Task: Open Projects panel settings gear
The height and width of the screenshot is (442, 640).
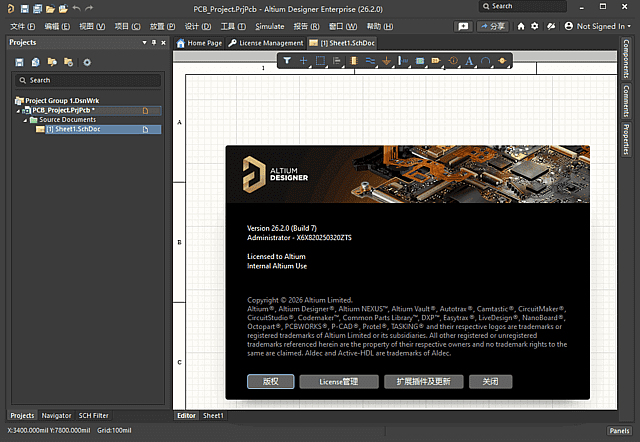Action: click(87, 62)
